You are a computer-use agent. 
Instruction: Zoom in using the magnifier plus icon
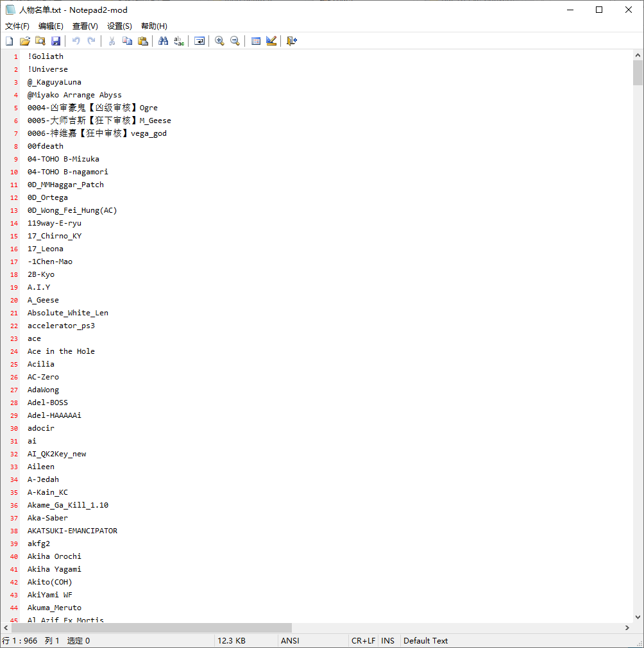219,41
